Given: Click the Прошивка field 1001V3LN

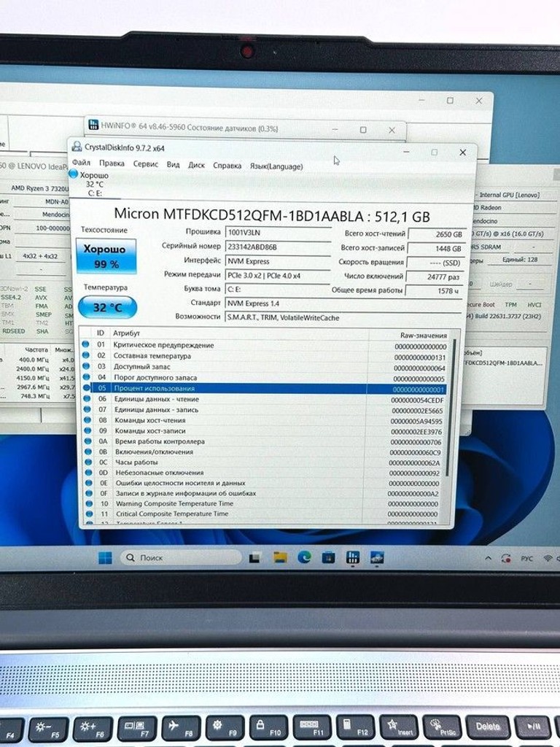Looking at the screenshot, I should (278, 233).
